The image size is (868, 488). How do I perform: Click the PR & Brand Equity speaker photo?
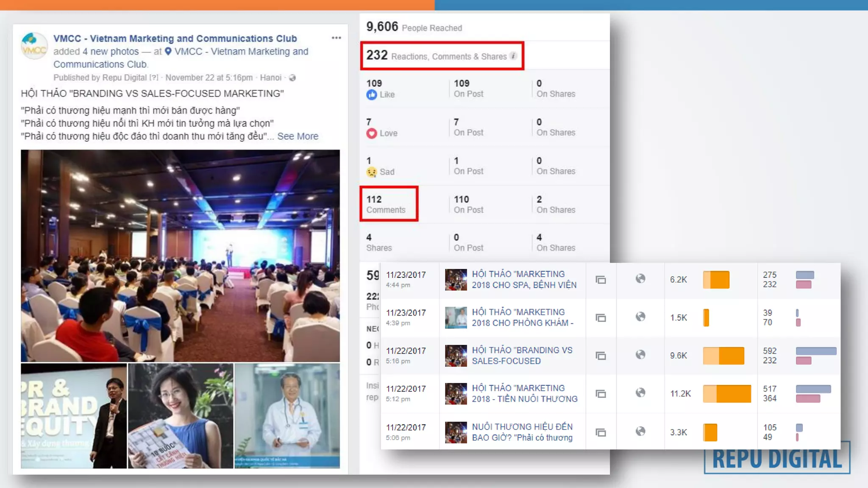74,416
